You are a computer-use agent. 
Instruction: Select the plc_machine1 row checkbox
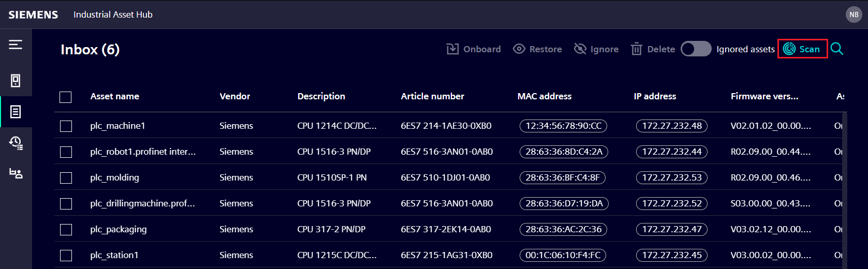66,126
